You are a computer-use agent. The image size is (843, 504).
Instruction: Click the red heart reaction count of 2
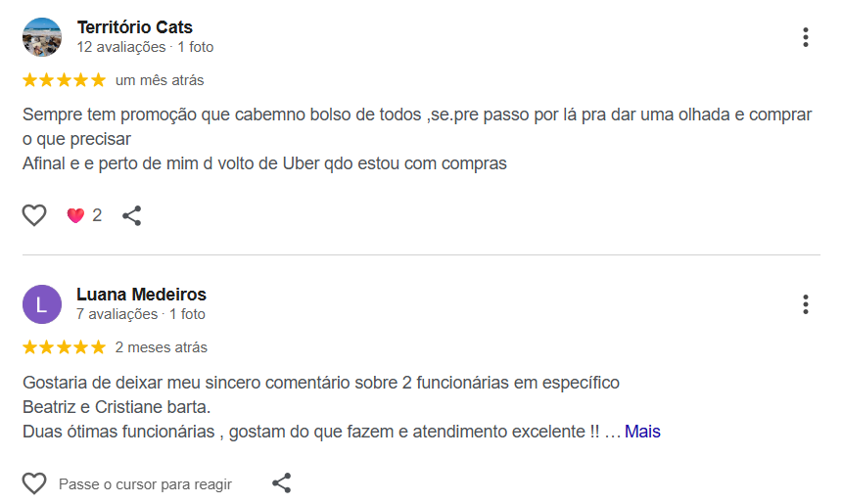[84, 215]
